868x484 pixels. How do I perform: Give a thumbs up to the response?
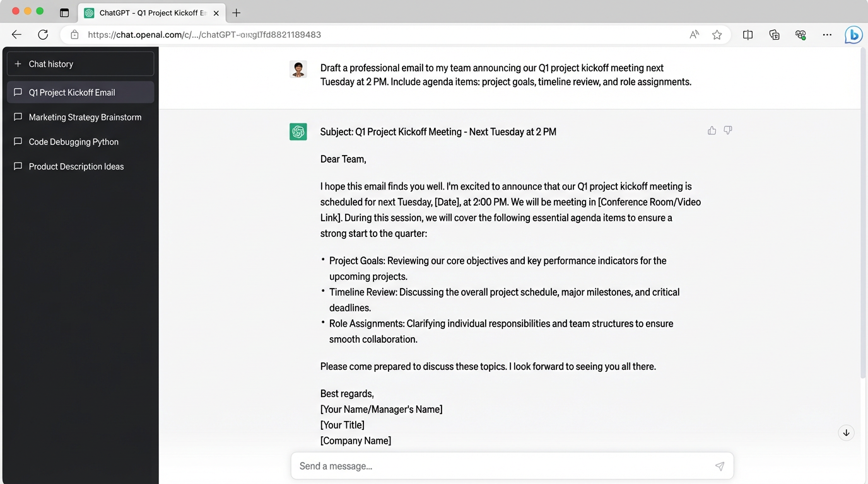(x=712, y=130)
